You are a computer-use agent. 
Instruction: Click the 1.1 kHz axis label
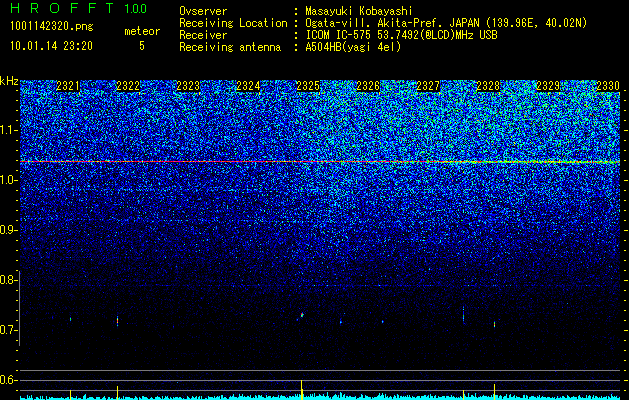(x=9, y=130)
